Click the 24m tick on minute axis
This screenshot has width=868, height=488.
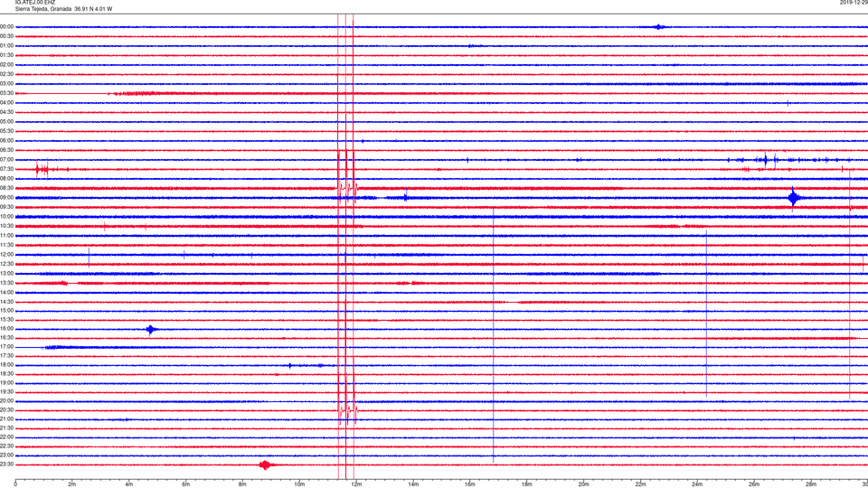697,484
